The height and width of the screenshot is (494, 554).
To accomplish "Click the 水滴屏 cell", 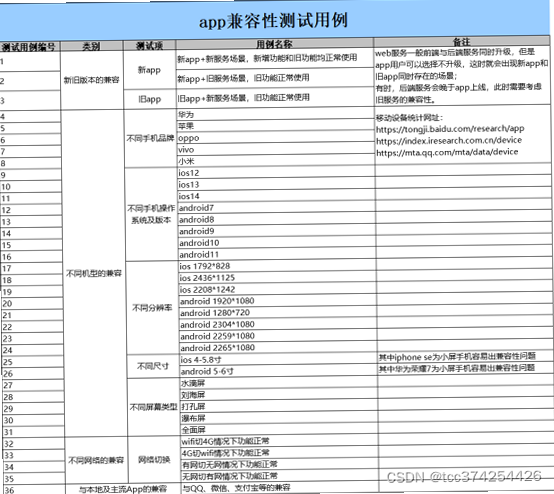I will [278, 383].
